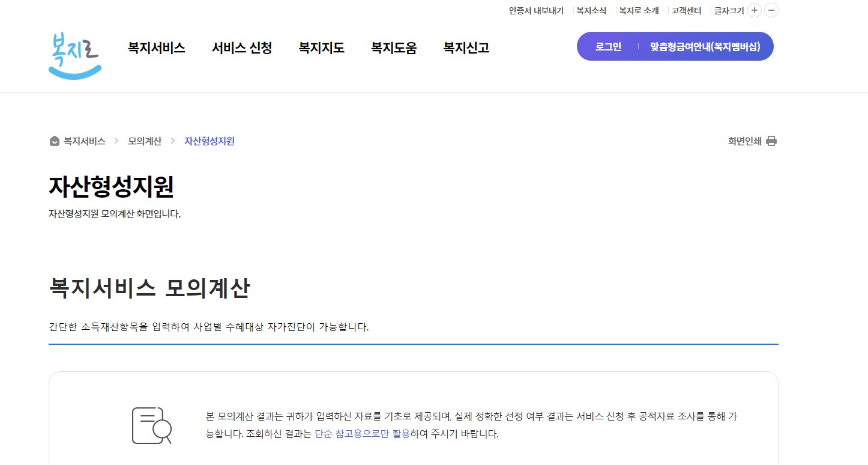This screenshot has width=868, height=465.
Task: Open 맞춤형급여안내(복지멤버십)
Action: click(x=706, y=46)
